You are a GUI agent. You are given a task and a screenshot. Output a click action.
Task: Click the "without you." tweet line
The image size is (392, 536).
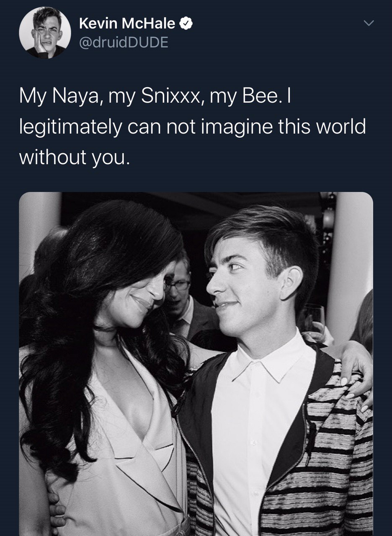click(x=72, y=156)
